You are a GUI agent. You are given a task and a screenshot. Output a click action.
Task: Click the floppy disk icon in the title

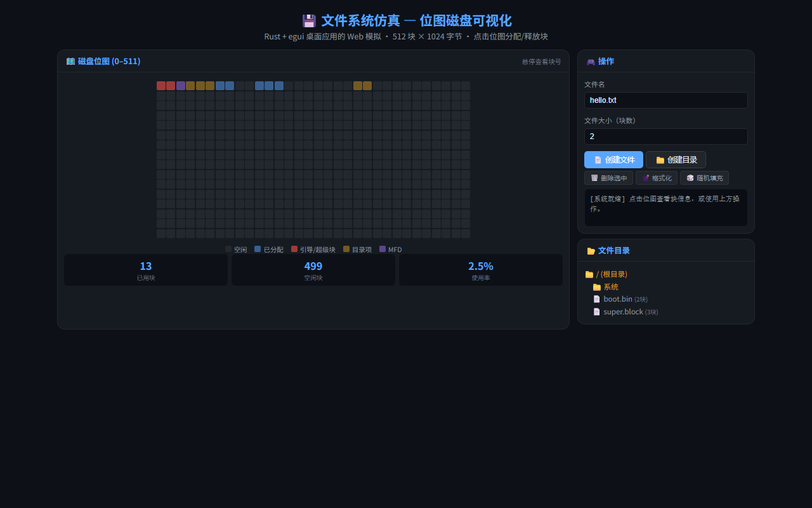309,21
